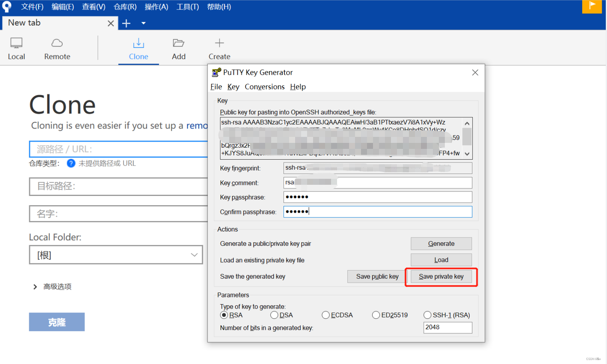Click the number of bits field
607x364 pixels.
[x=448, y=327]
